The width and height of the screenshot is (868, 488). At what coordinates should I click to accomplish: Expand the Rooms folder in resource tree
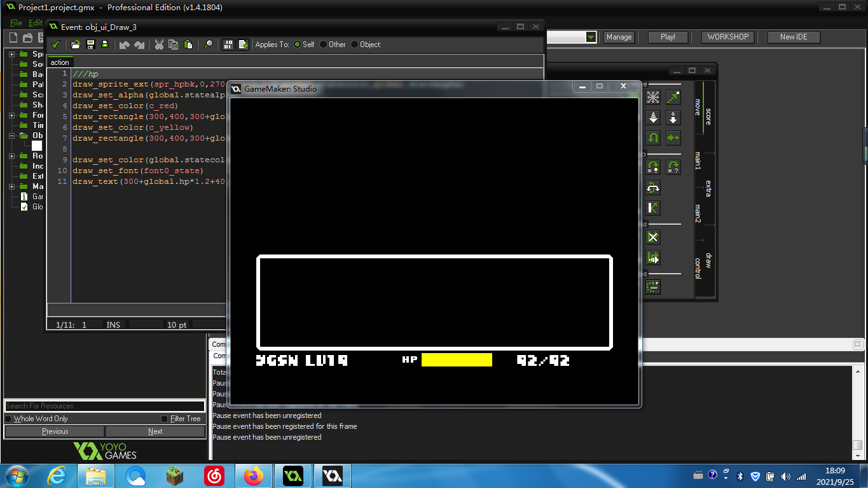click(11, 156)
